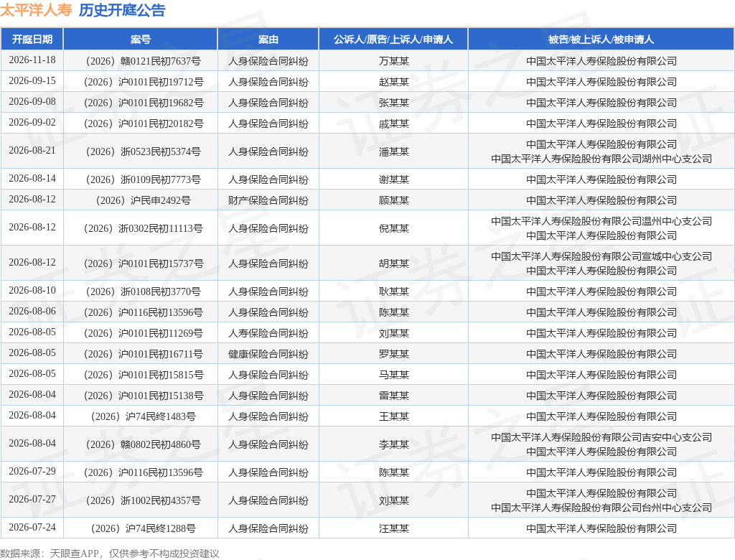The width and height of the screenshot is (735, 560).
Task: Click the 太平洋人寿 title text
Action: [x=36, y=10]
